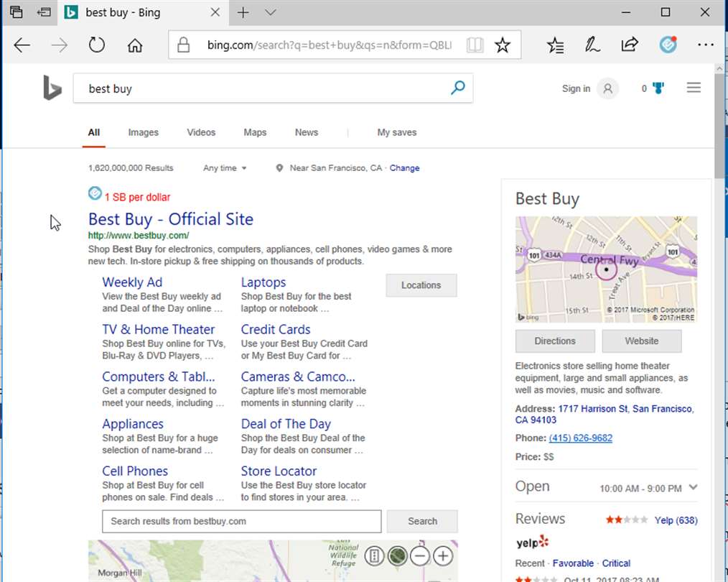728x582 pixels.
Task: Open TV & Home Theater link
Action: click(159, 329)
